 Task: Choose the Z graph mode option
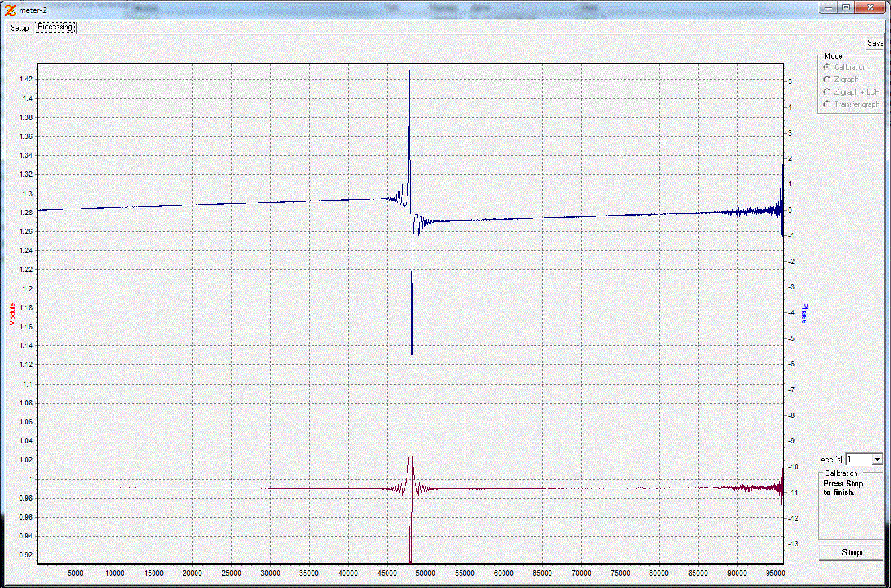(827, 80)
